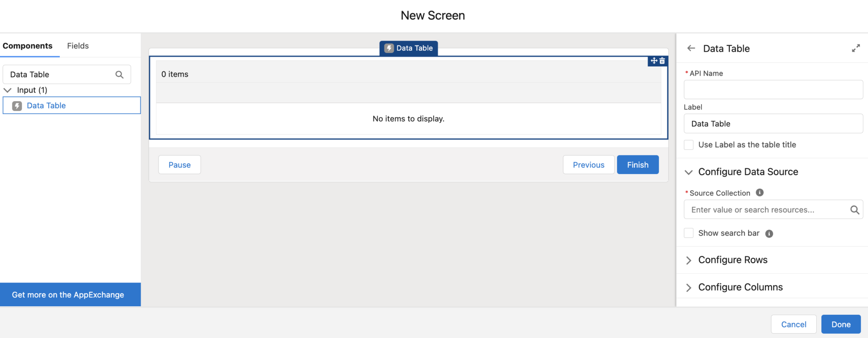This screenshot has height=338, width=868.
Task: Expand the properties panel with the expand icon
Action: click(x=856, y=48)
